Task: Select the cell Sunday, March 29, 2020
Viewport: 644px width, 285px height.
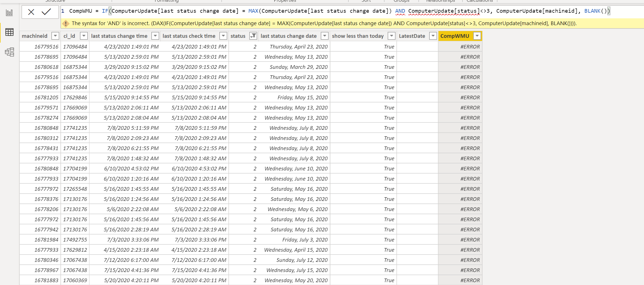Action: 294,67
